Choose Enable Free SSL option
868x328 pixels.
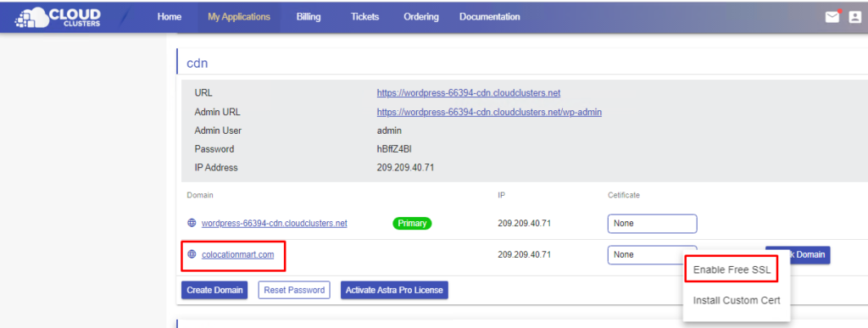(732, 270)
